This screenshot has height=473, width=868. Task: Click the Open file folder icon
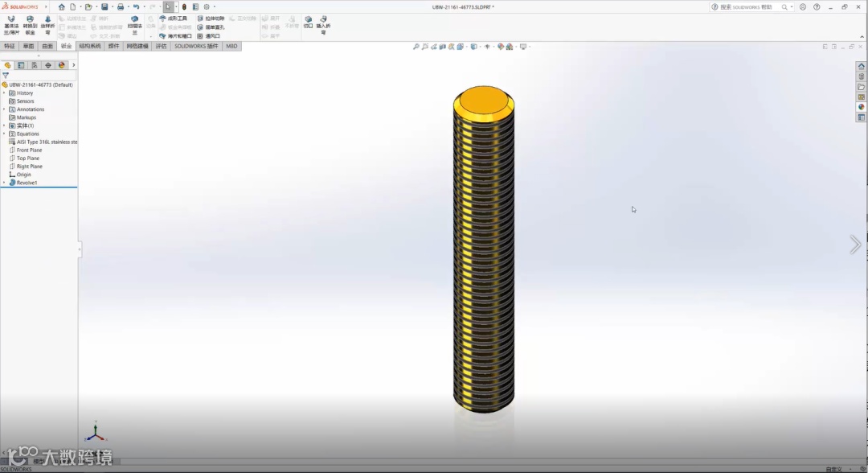click(x=88, y=7)
